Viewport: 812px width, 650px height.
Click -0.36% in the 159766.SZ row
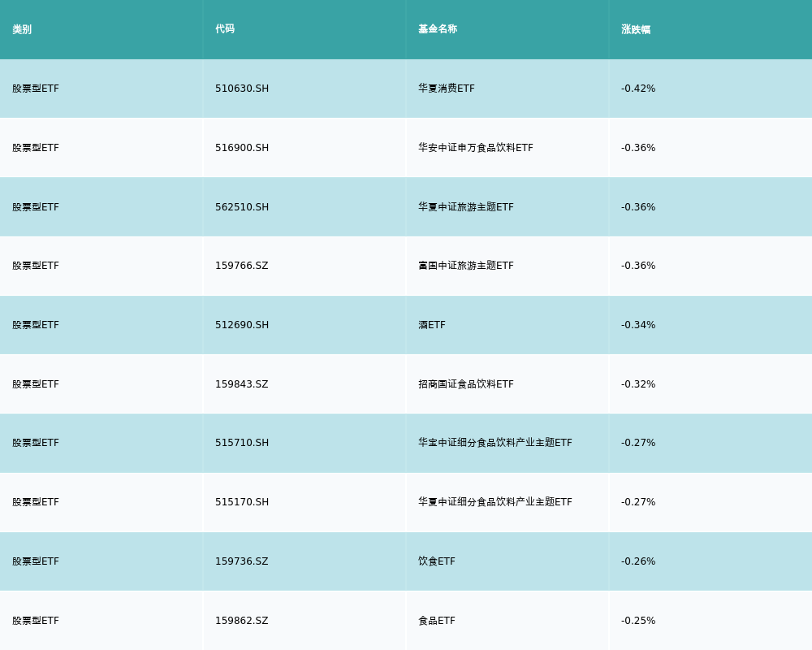click(638, 266)
